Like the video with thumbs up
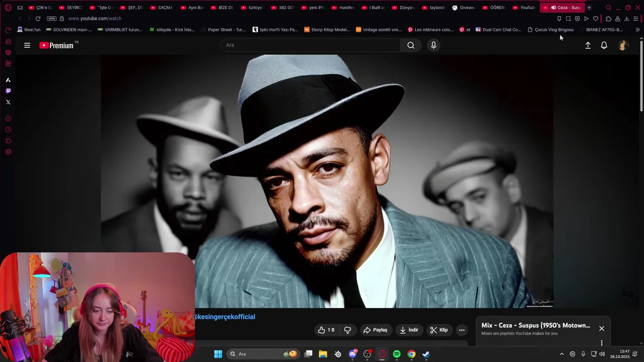The image size is (644, 362). tap(326, 330)
